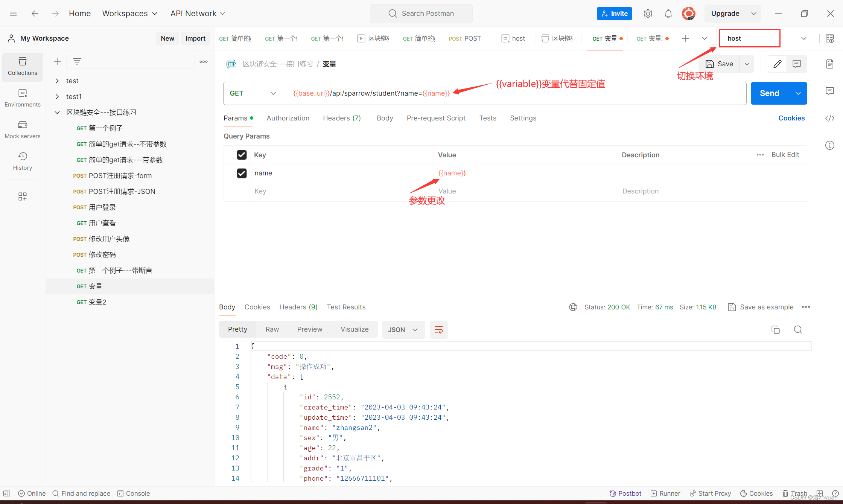This screenshot has width=843, height=504.
Task: Click Bulk Edit
Action: click(x=785, y=155)
